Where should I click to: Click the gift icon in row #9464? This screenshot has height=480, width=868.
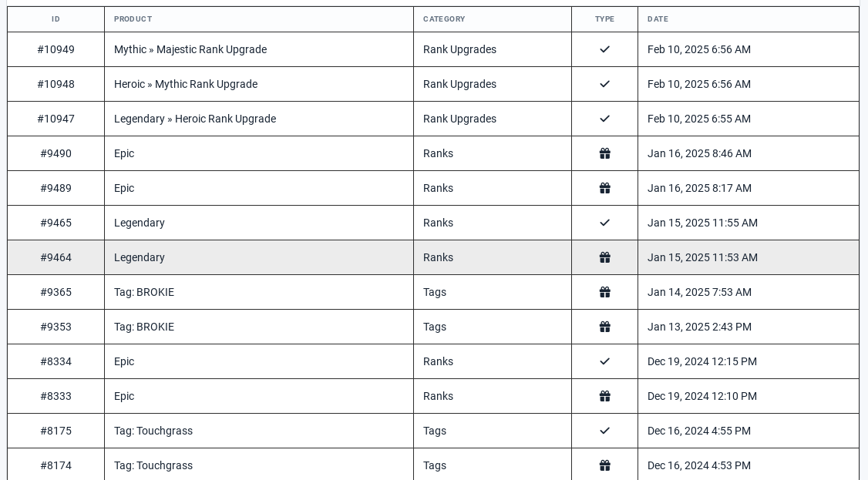point(604,257)
